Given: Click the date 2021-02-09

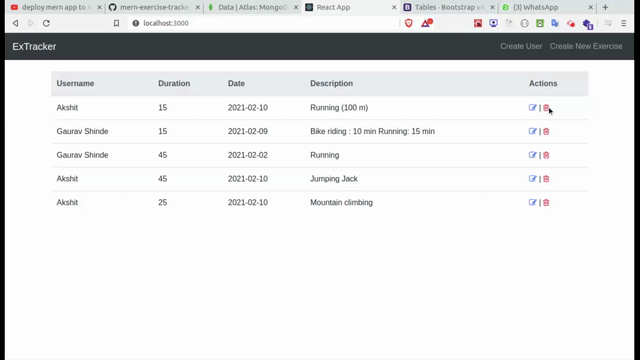Looking at the screenshot, I should [x=248, y=131].
